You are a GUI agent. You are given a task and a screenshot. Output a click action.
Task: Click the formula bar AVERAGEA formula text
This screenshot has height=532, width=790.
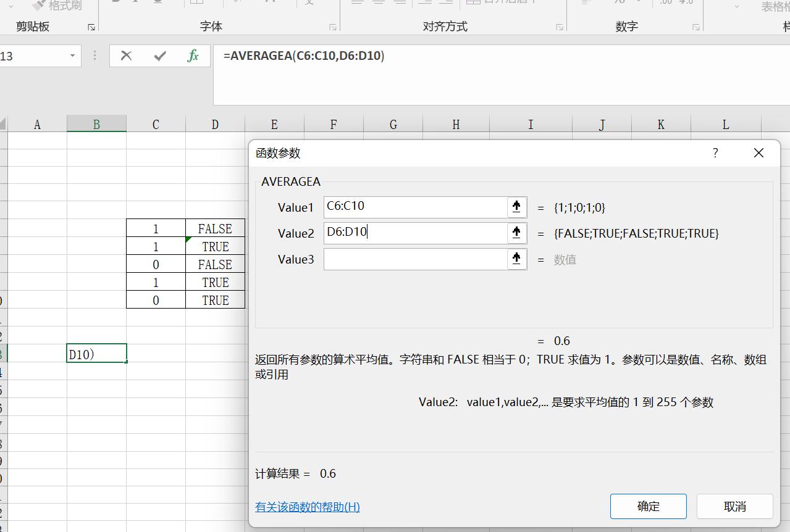click(x=304, y=56)
